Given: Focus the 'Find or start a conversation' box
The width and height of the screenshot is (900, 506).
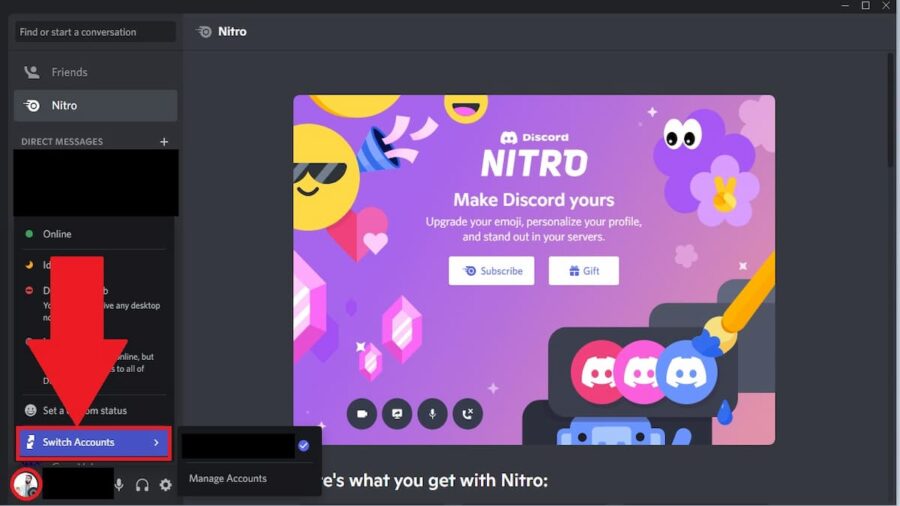Looking at the screenshot, I should (x=95, y=32).
